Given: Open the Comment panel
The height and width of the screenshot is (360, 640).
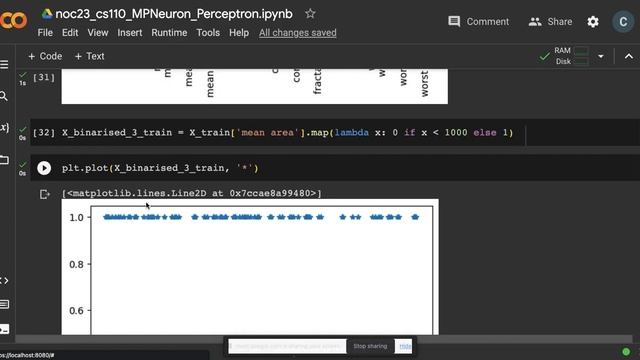Looking at the screenshot, I should (x=478, y=22).
